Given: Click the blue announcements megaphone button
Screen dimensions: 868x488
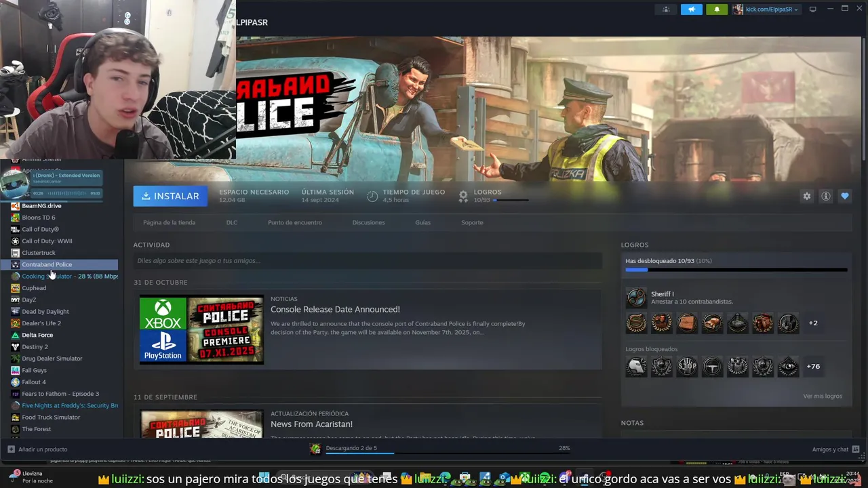Looking at the screenshot, I should 691,9.
